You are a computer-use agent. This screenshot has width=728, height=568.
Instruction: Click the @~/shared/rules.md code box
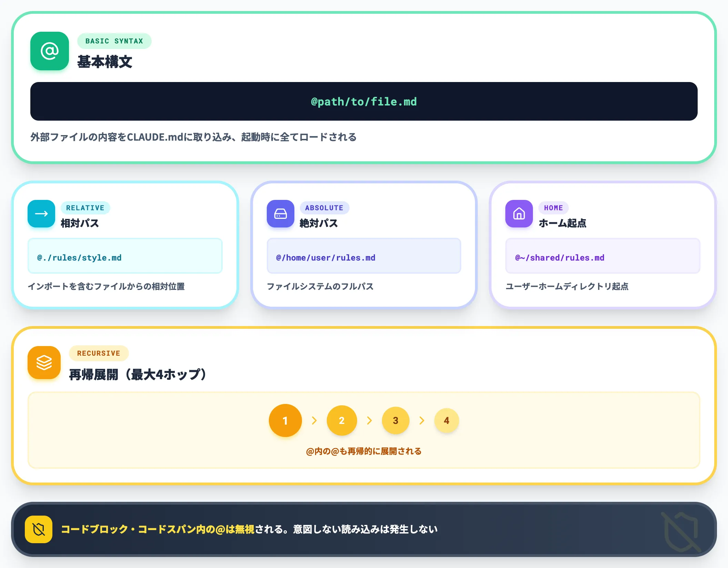tap(603, 256)
